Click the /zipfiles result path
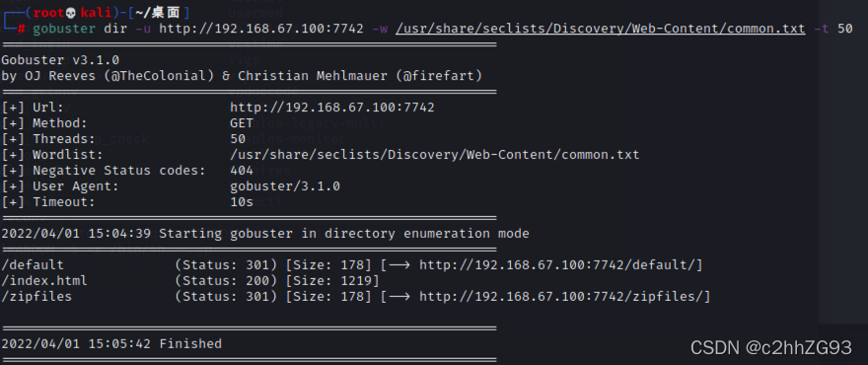The height and width of the screenshot is (365, 868). [x=36, y=297]
